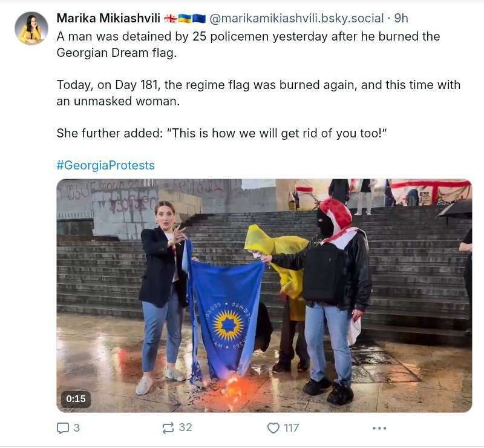Open the #GeorgiaProtests hashtag
Viewport: 484px width, 448px height.
click(105, 165)
